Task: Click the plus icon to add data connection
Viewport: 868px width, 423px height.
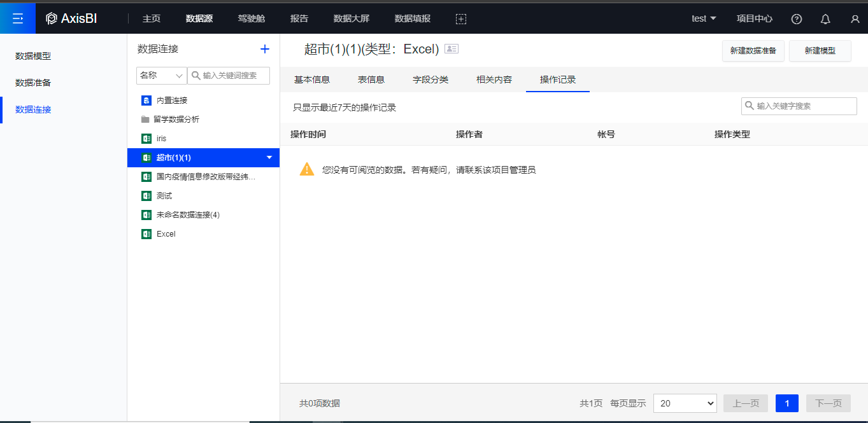Action: (x=265, y=49)
